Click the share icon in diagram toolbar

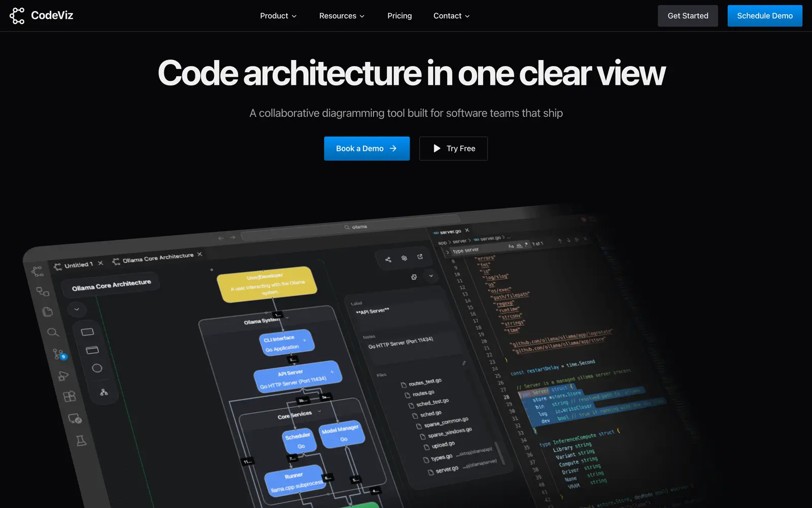pos(388,260)
